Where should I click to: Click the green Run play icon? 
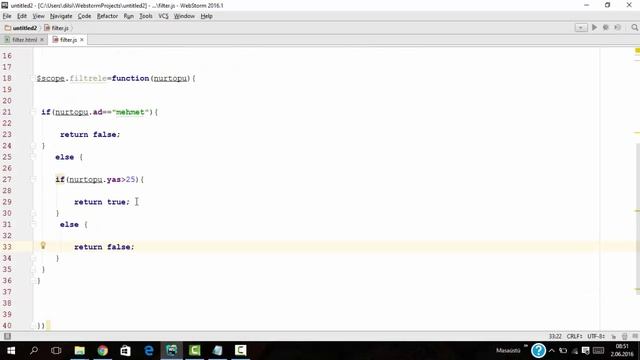pos(594,27)
